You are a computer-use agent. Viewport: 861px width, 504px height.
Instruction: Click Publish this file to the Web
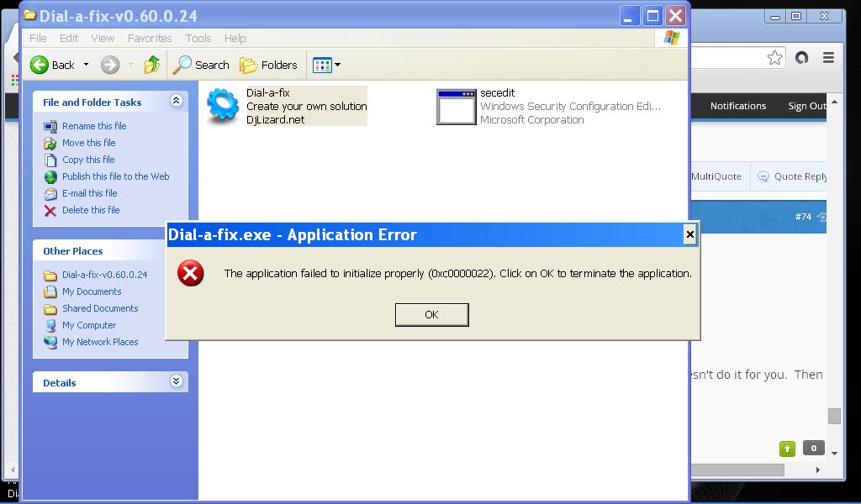coord(116,176)
